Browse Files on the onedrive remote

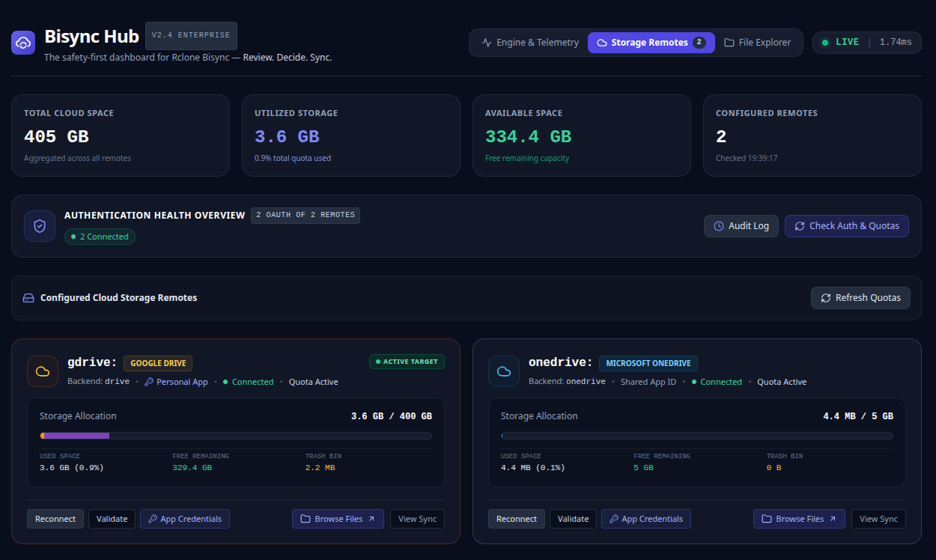799,519
